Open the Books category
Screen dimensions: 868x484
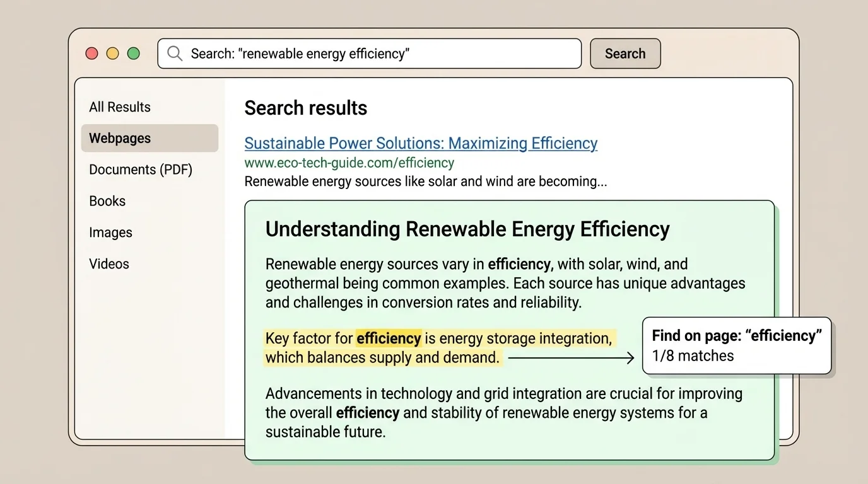(107, 201)
